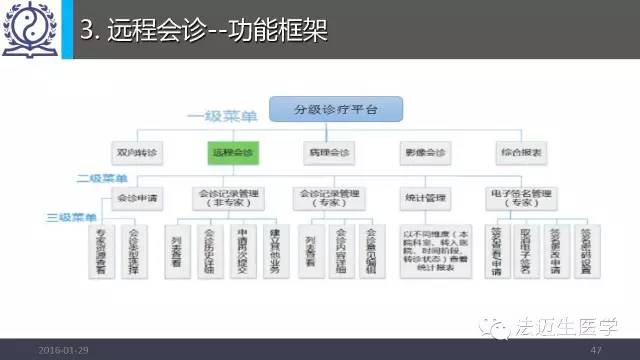
Task: Select the 取消电子签名 vertical box
Action: coord(527,251)
